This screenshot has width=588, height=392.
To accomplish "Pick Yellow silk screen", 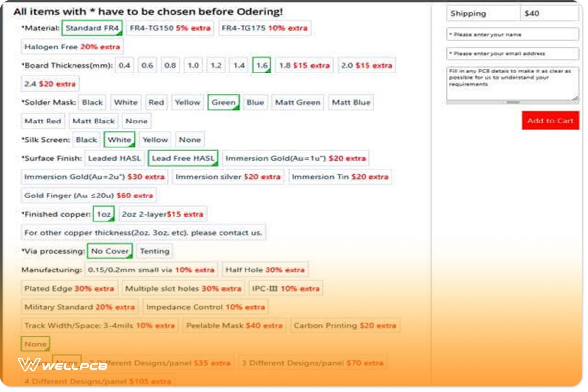I will click(x=155, y=140).
